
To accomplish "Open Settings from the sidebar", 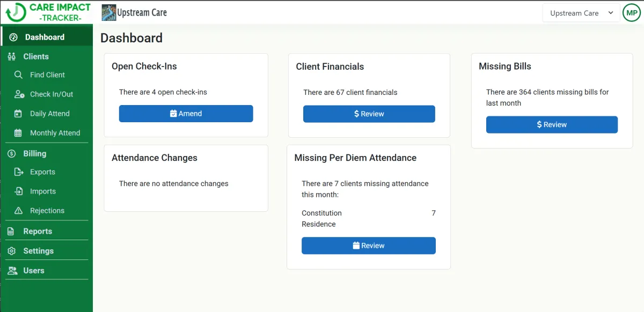I will (x=38, y=251).
